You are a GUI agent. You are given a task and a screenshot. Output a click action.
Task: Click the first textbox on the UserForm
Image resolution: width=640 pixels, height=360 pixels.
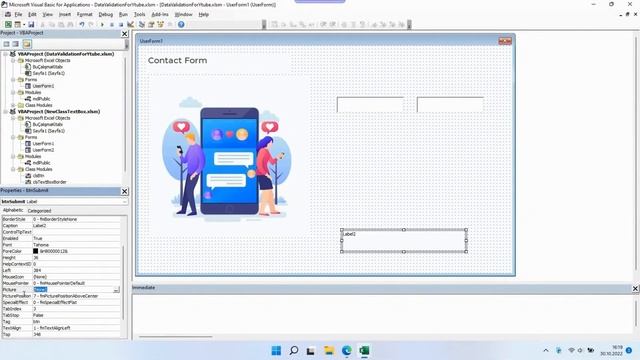(371, 104)
